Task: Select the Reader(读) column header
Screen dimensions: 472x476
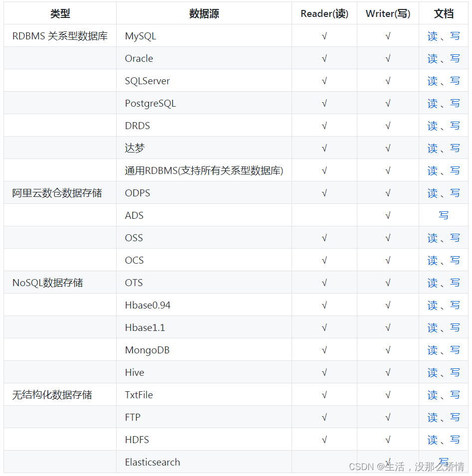Action: (x=324, y=13)
